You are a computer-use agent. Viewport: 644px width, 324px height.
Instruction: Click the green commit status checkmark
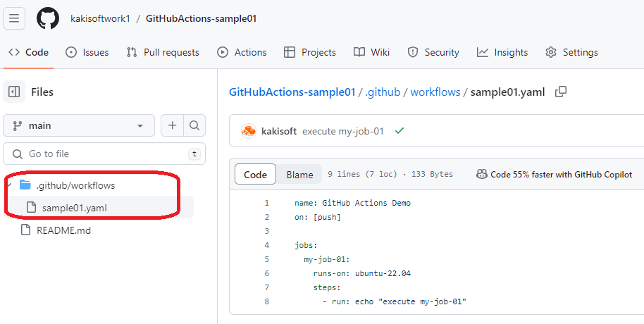coord(400,131)
